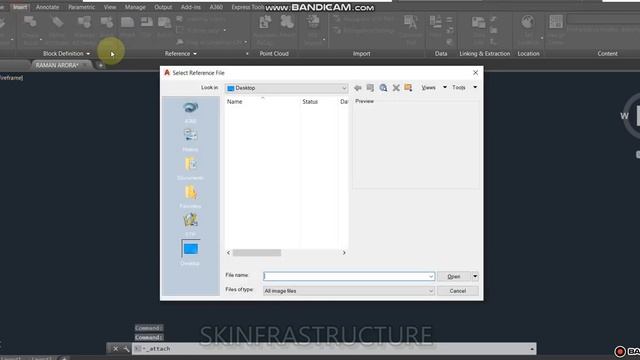
Task: Click the Cancel button in dialog
Action: click(458, 291)
